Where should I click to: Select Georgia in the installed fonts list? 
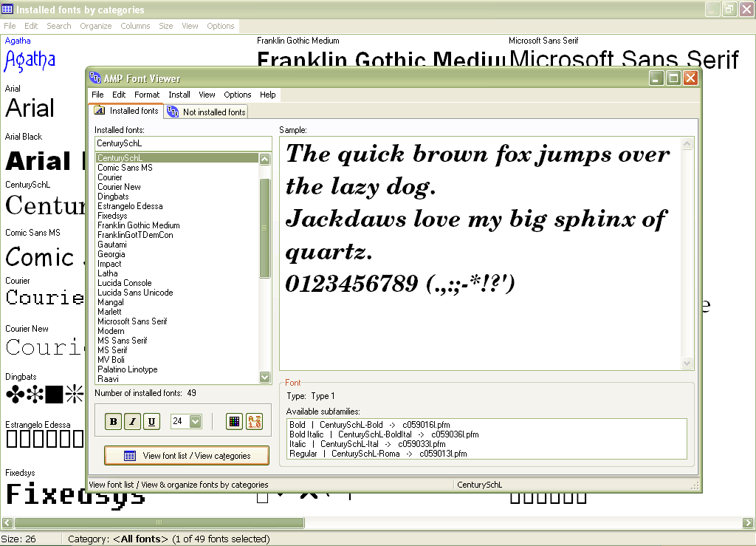click(111, 254)
